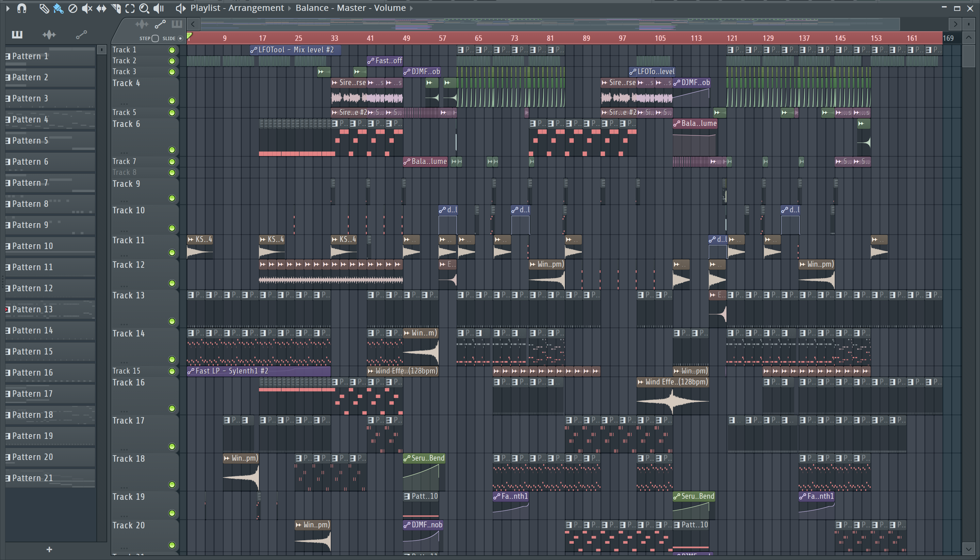Image resolution: width=980 pixels, height=560 pixels.
Task: Click the vertical scrollbar down arrow
Action: point(968,548)
